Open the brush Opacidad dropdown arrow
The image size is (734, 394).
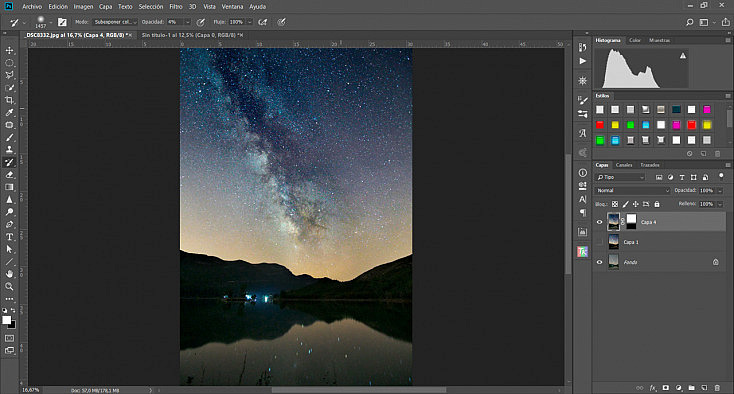(188, 22)
